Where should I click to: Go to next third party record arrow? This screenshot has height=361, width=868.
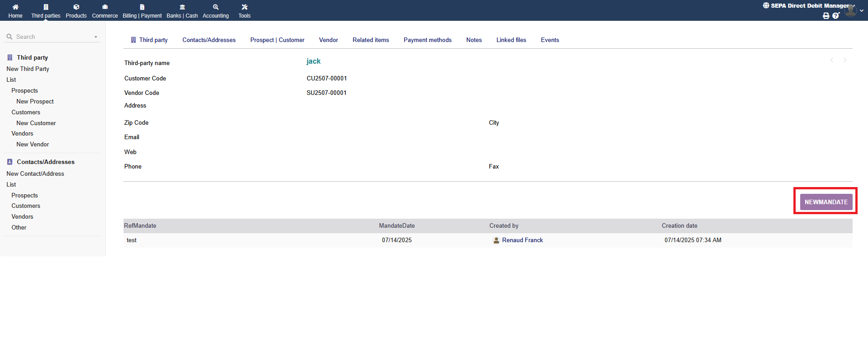click(x=844, y=61)
